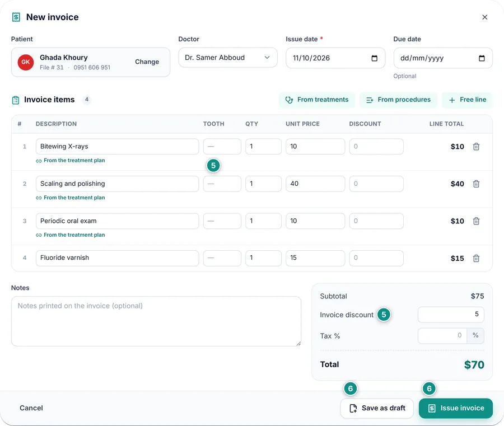Click the invoice items count badge
This screenshot has width=504, height=426.
point(87,100)
